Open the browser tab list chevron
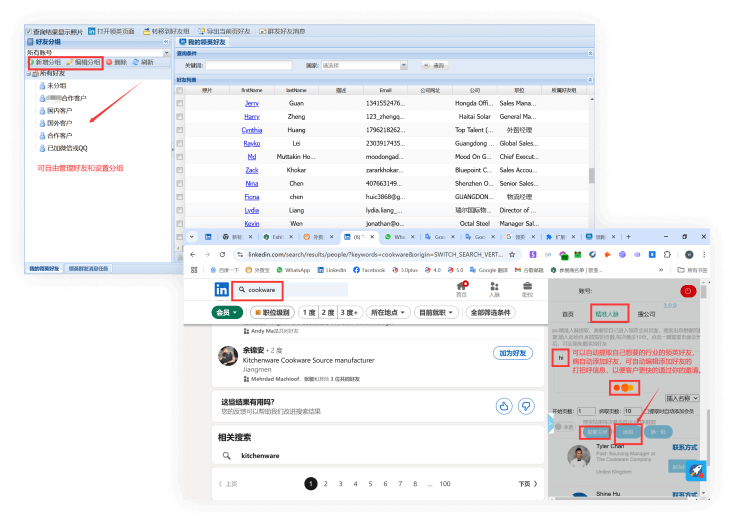Image resolution: width=734 pixels, height=524 pixels. point(191,237)
